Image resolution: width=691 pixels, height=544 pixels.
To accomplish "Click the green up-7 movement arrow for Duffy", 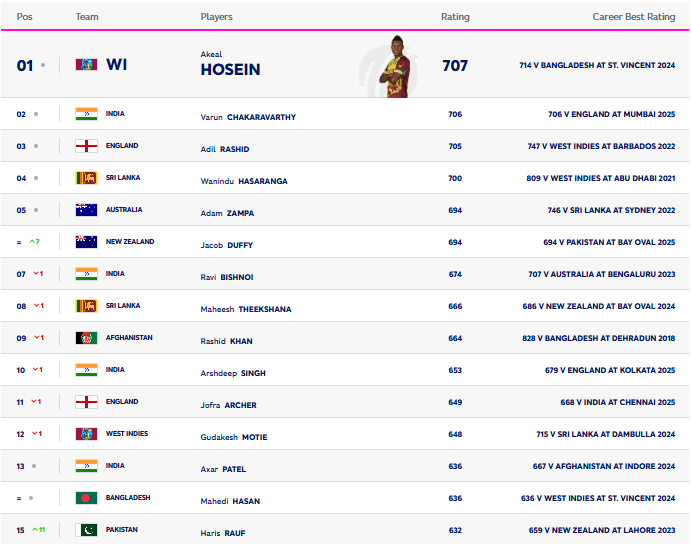I will 34,242.
